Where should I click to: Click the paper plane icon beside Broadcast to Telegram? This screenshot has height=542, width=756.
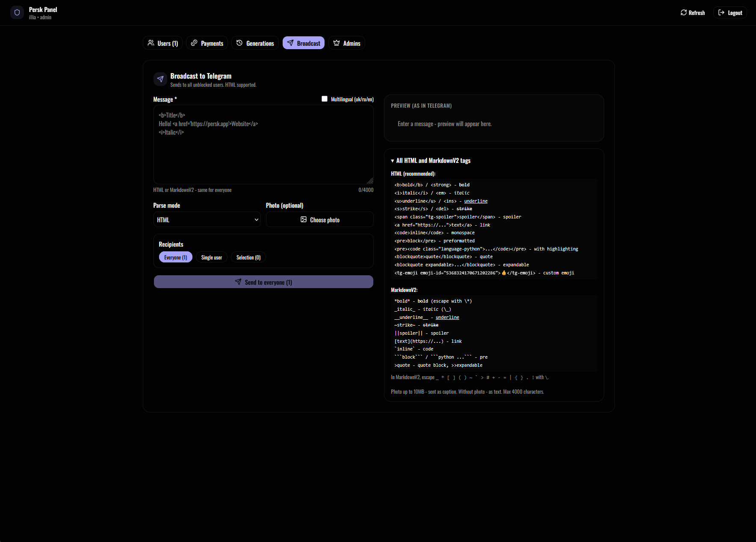(160, 79)
